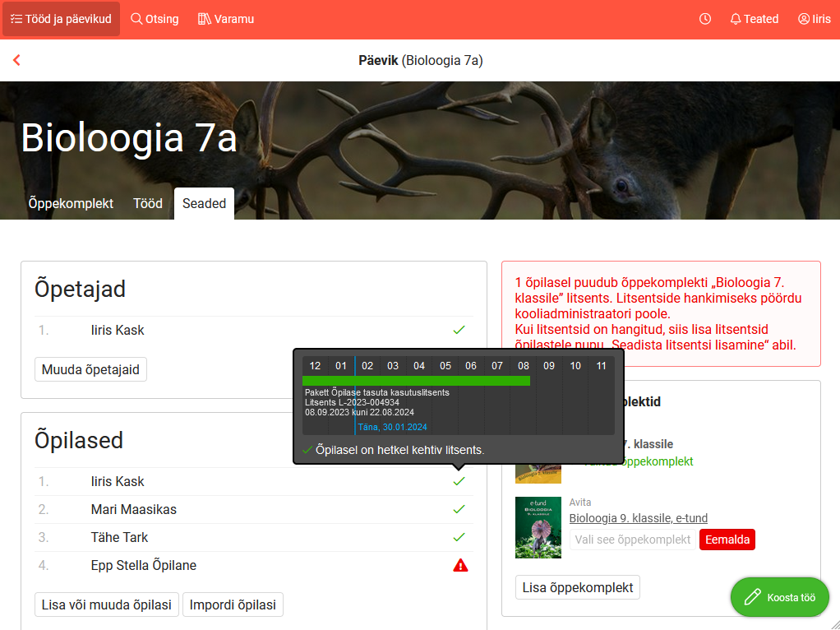Image resolution: width=840 pixels, height=630 pixels.
Task: Click green checkmark beside Mari Maasikas
Action: tap(459, 509)
